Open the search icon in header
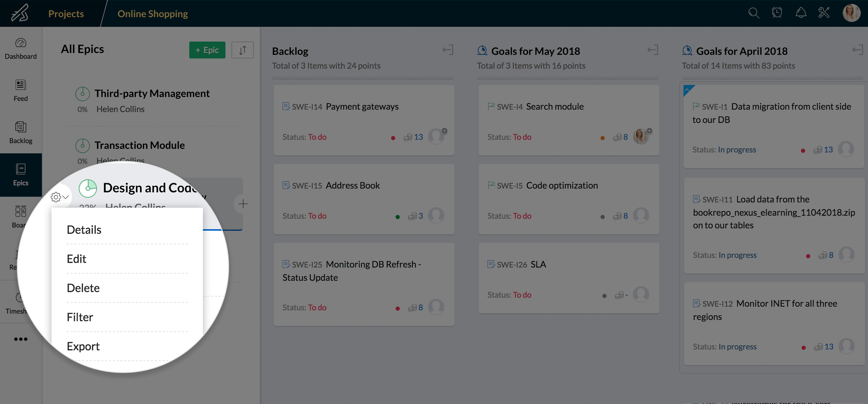This screenshot has height=404, width=868. [753, 13]
